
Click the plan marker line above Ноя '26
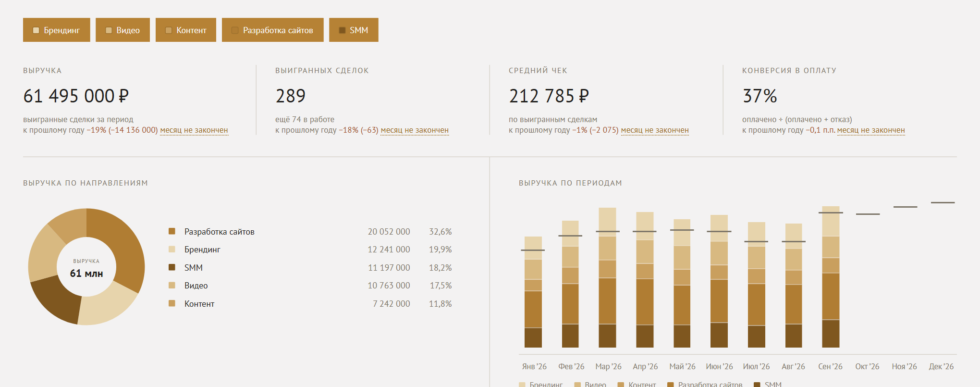click(x=905, y=207)
